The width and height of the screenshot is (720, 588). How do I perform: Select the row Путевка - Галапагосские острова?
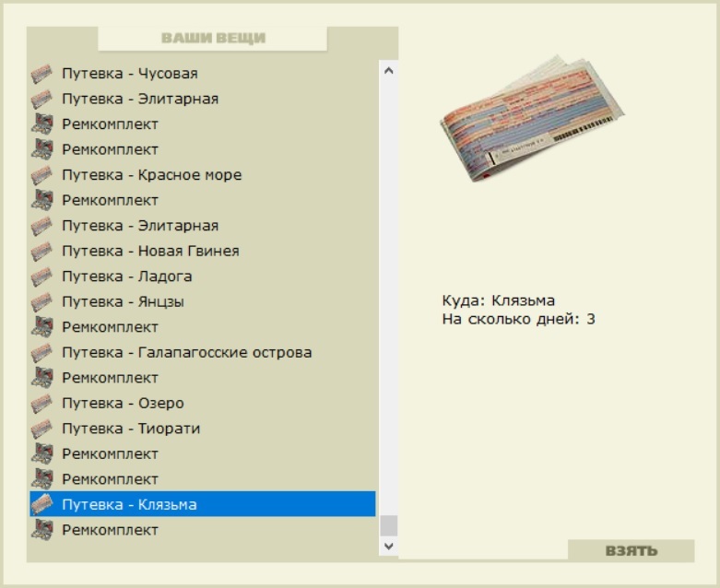(203, 353)
